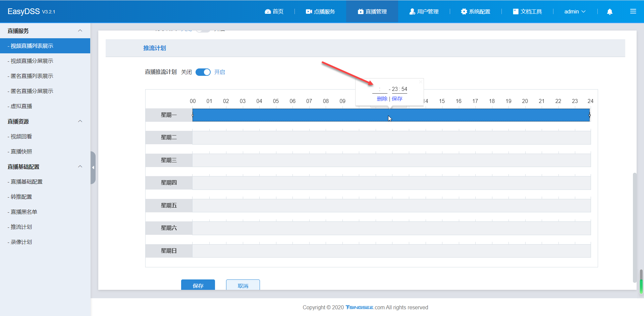Image resolution: width=644 pixels, height=316 pixels.
Task: Select 视频直播列表展示 in sidebar
Action: pos(45,46)
